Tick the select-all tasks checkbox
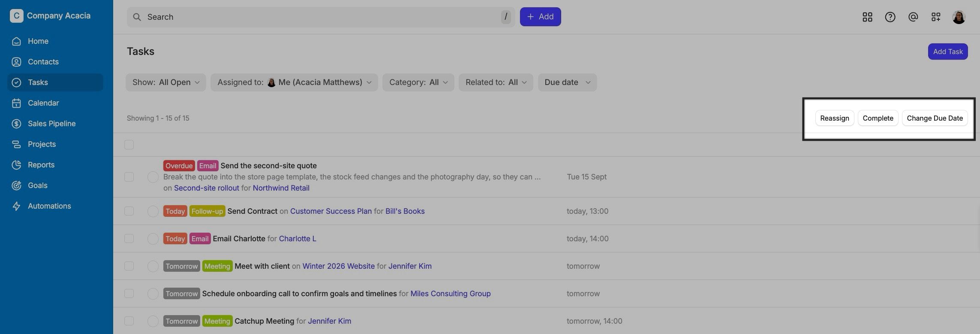 click(x=129, y=145)
